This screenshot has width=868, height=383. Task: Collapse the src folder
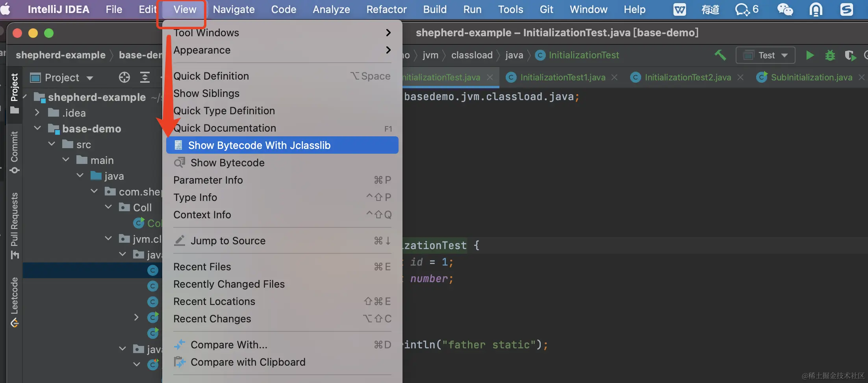click(52, 144)
